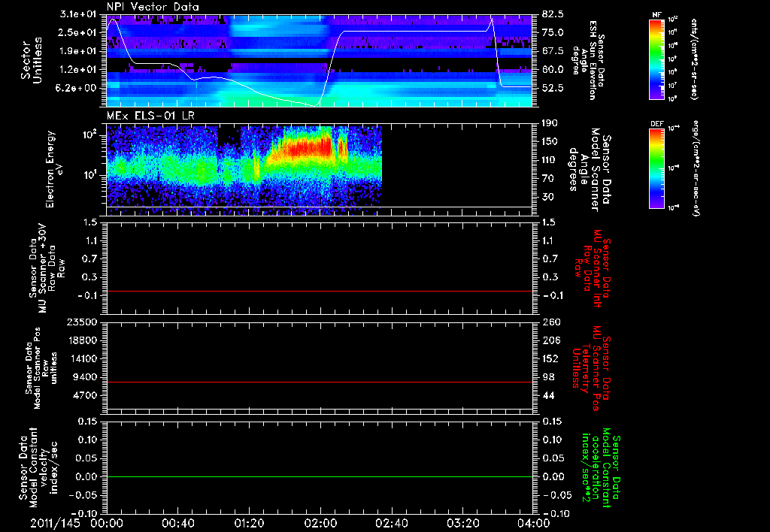Click the red line in MU Scanner +30V panel
The image size is (770, 532).
tap(319, 291)
